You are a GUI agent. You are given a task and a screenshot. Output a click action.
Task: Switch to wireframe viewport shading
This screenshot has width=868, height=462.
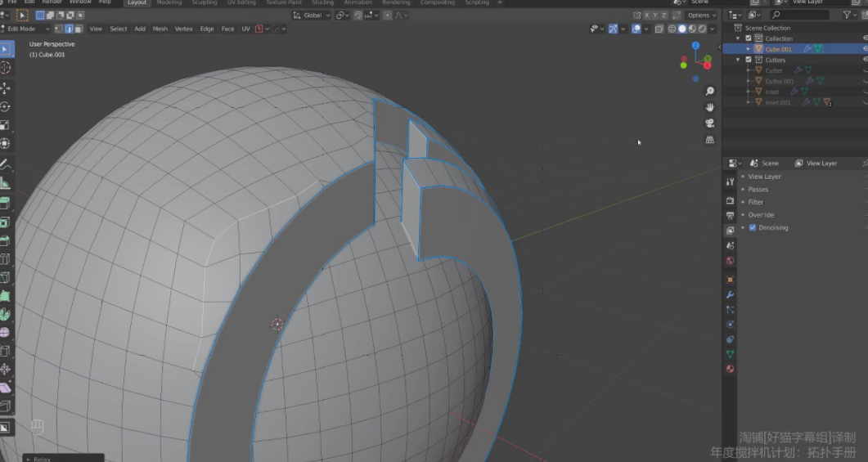click(672, 29)
